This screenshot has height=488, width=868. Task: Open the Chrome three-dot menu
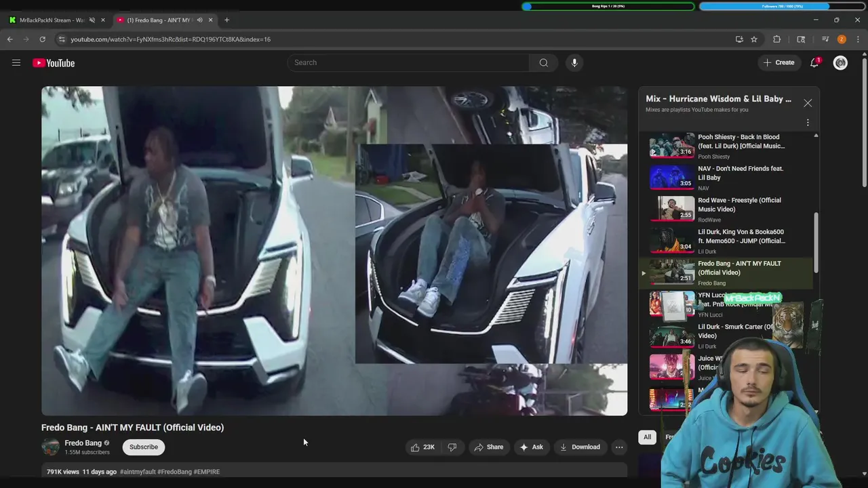point(858,39)
